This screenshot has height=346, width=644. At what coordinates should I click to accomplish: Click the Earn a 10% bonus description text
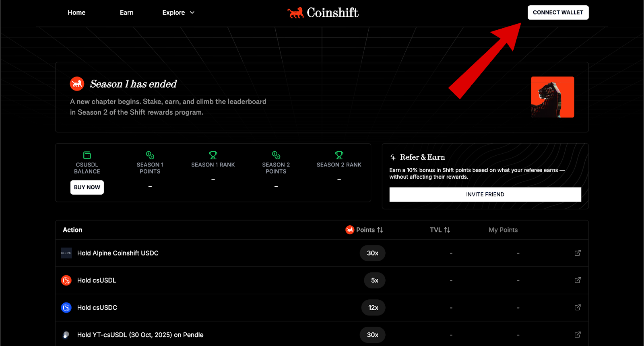point(477,173)
